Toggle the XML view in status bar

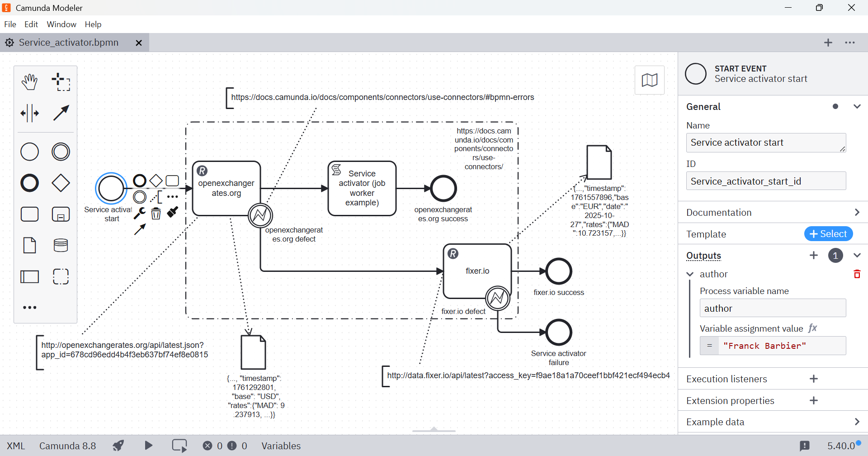(x=16, y=446)
